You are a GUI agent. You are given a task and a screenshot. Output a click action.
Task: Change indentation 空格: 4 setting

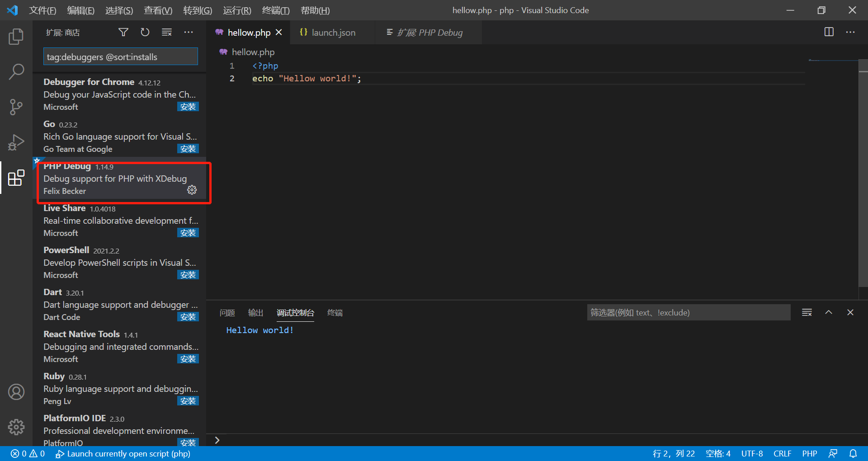718,454
